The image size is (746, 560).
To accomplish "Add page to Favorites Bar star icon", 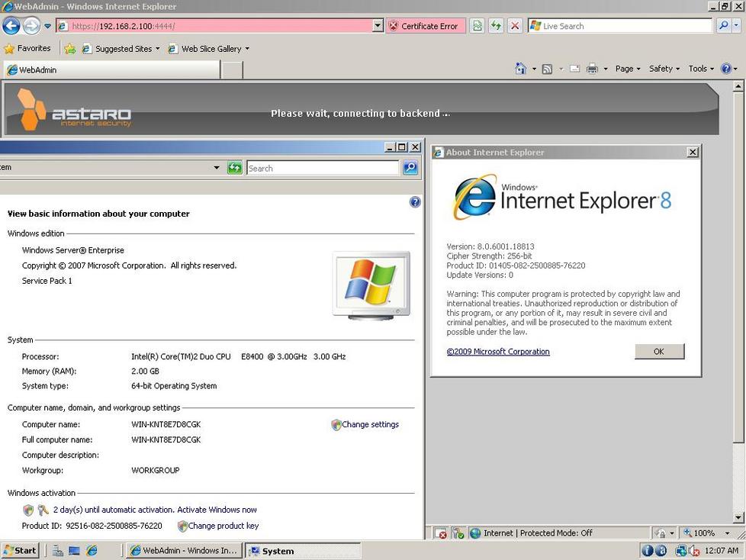I will pos(70,49).
